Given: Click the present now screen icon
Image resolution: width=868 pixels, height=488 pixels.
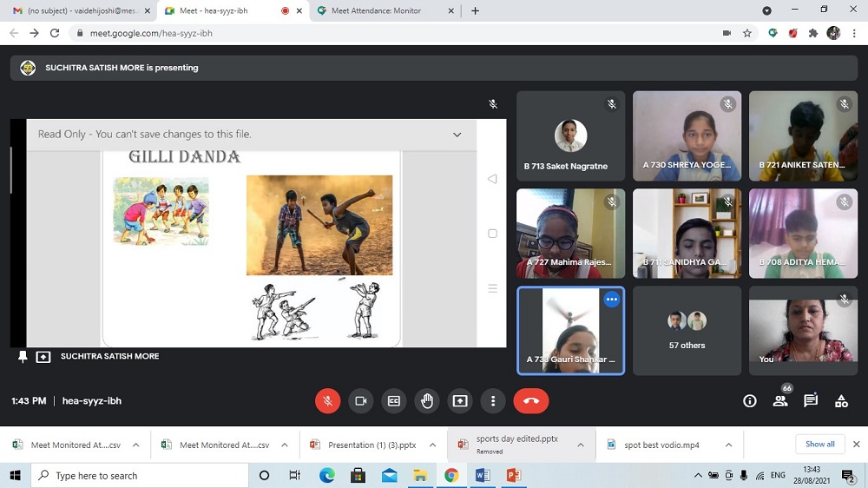Looking at the screenshot, I should coord(460,401).
